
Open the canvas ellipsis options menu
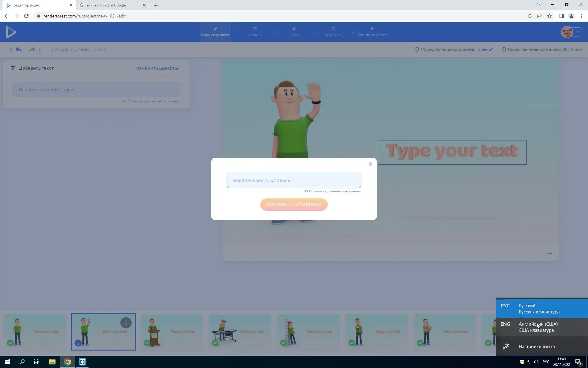[549, 253]
